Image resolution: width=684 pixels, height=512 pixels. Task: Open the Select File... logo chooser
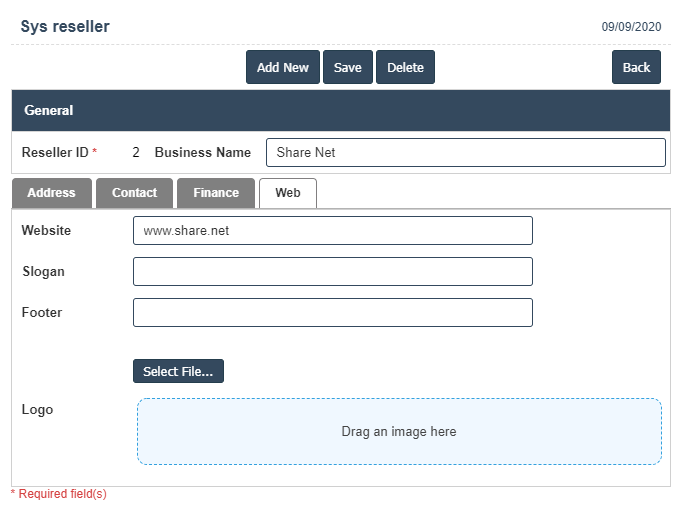pos(178,372)
